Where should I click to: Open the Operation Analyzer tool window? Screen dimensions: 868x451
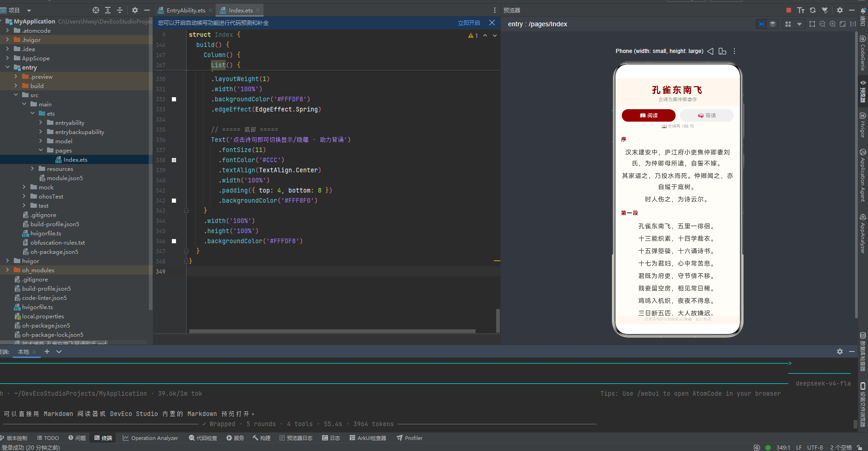point(150,438)
